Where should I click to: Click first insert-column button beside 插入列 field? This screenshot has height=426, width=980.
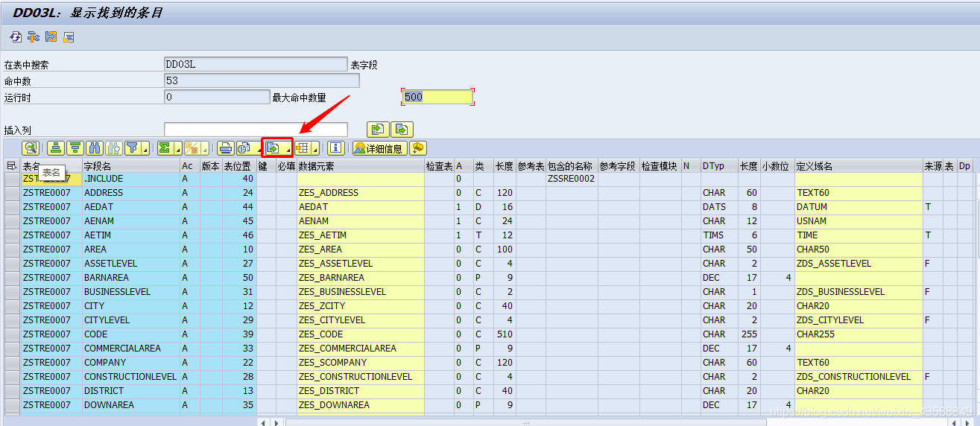pos(378,130)
